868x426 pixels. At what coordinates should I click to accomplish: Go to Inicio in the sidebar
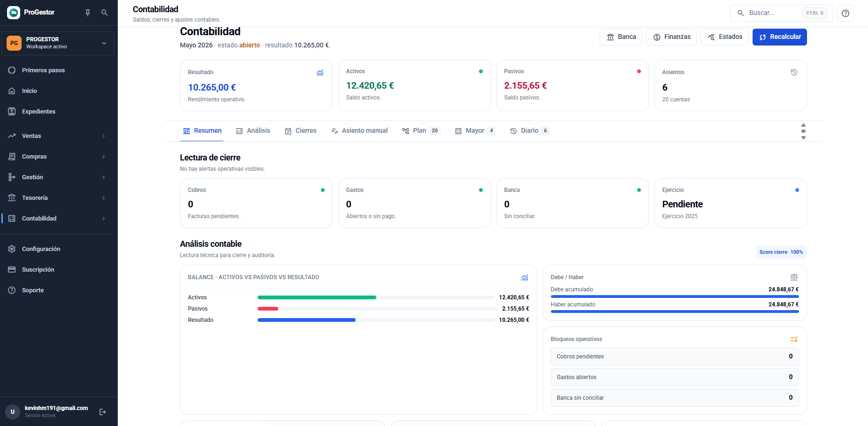(x=58, y=91)
